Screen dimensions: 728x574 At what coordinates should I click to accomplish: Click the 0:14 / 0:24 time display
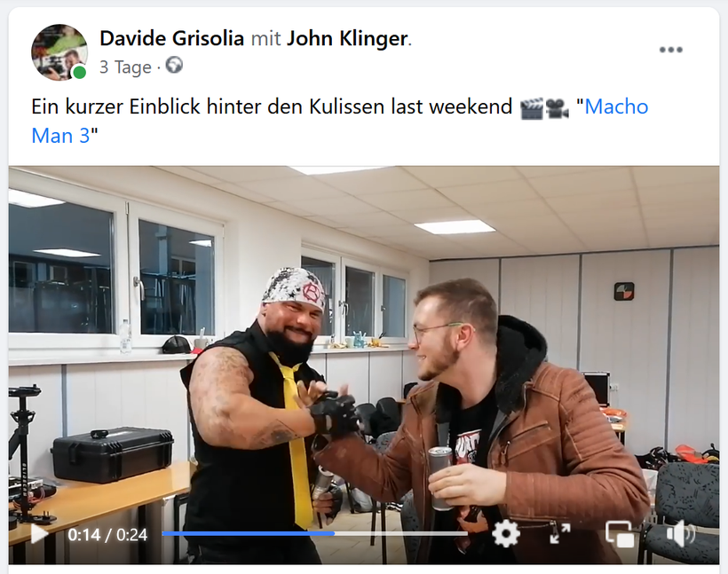tap(107, 535)
